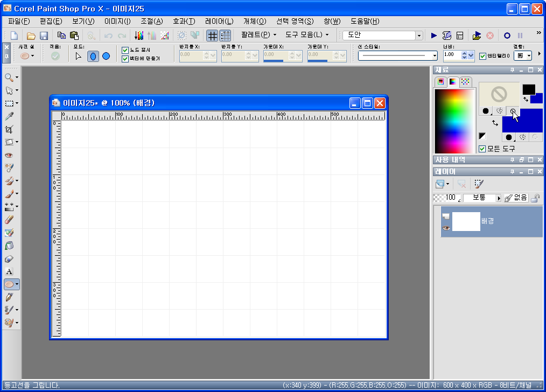Click the Paste clipboard icon
Viewport: 546px width, 392px height.
pos(74,35)
